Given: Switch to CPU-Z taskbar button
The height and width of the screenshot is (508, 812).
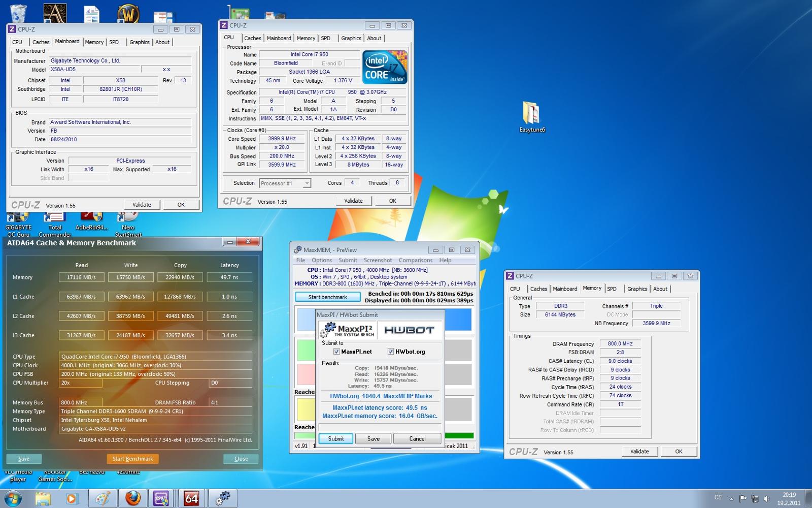Looking at the screenshot, I should (162, 498).
